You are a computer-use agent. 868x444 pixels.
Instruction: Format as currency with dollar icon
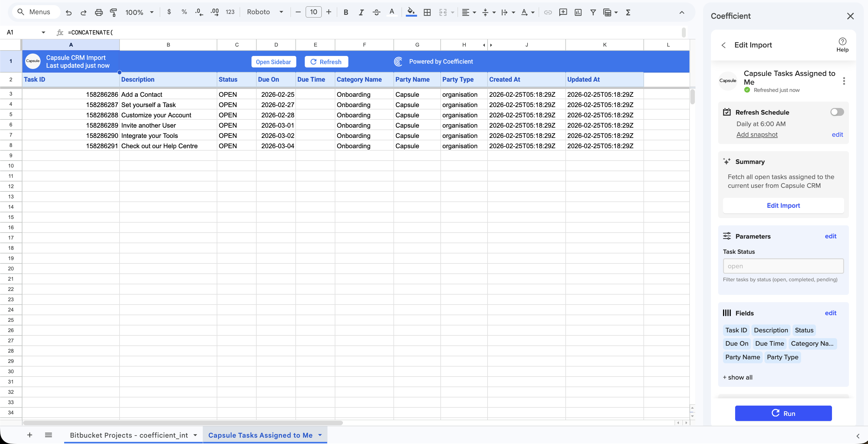[169, 12]
